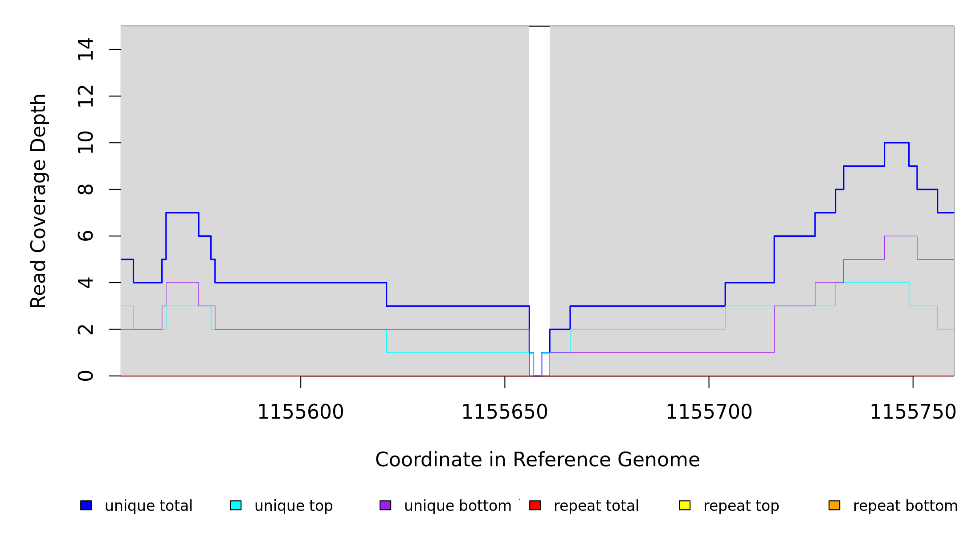Image resolution: width=980 pixels, height=535 pixels.
Task: Click the x-axis tick label 1155700
Action: 709,412
